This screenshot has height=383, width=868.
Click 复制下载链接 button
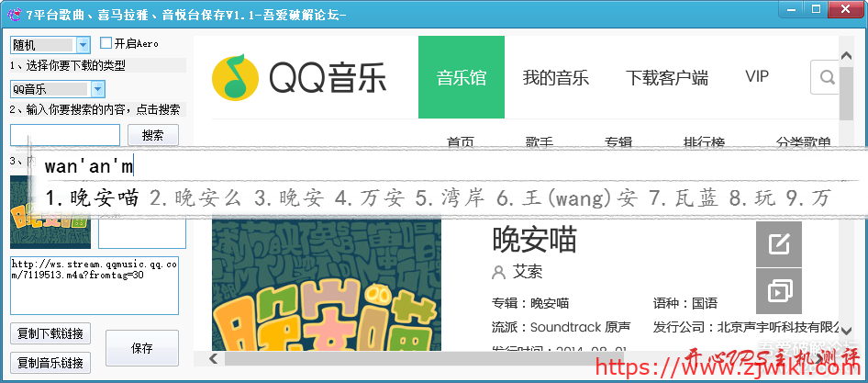tap(50, 332)
